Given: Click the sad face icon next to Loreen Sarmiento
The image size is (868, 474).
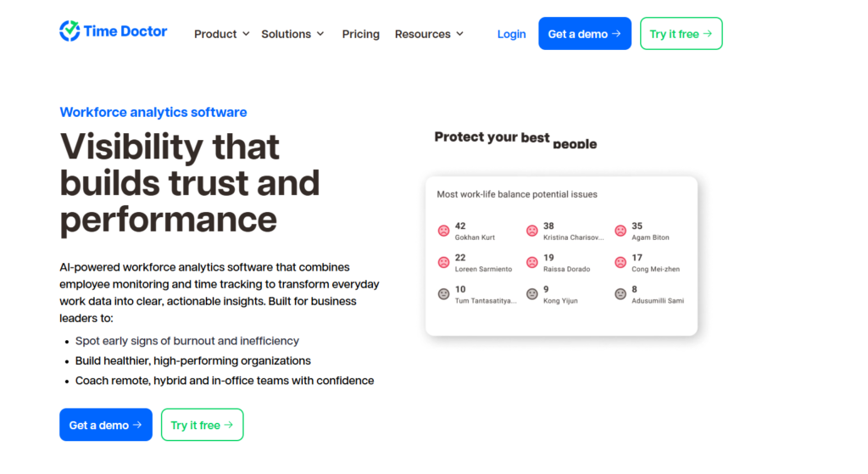Looking at the screenshot, I should [x=443, y=263].
